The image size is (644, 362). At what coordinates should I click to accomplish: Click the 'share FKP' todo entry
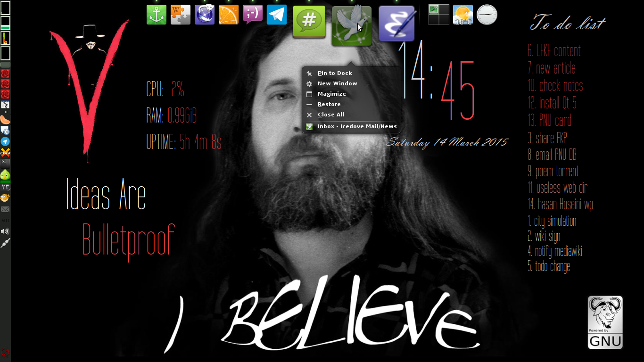tap(547, 138)
